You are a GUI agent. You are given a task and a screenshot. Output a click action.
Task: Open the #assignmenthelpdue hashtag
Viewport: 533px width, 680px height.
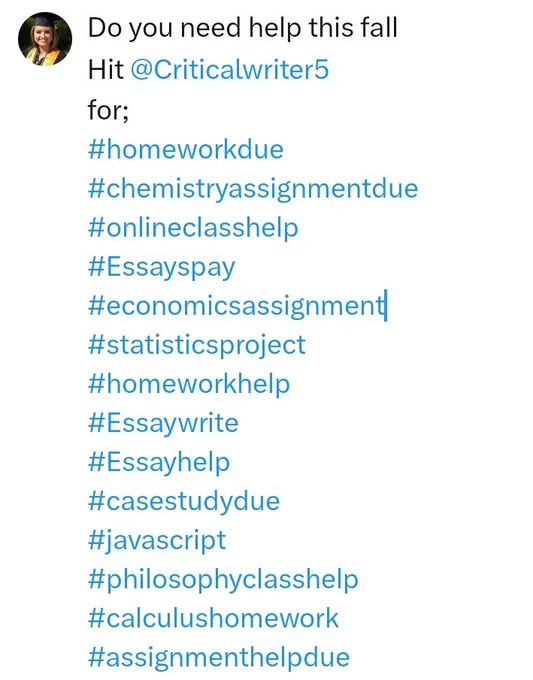coord(219,658)
